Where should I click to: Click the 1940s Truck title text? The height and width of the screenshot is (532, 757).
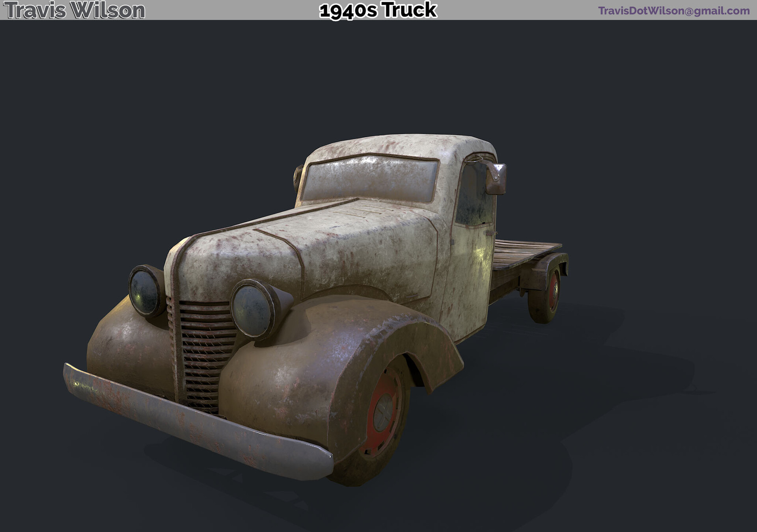[377, 10]
